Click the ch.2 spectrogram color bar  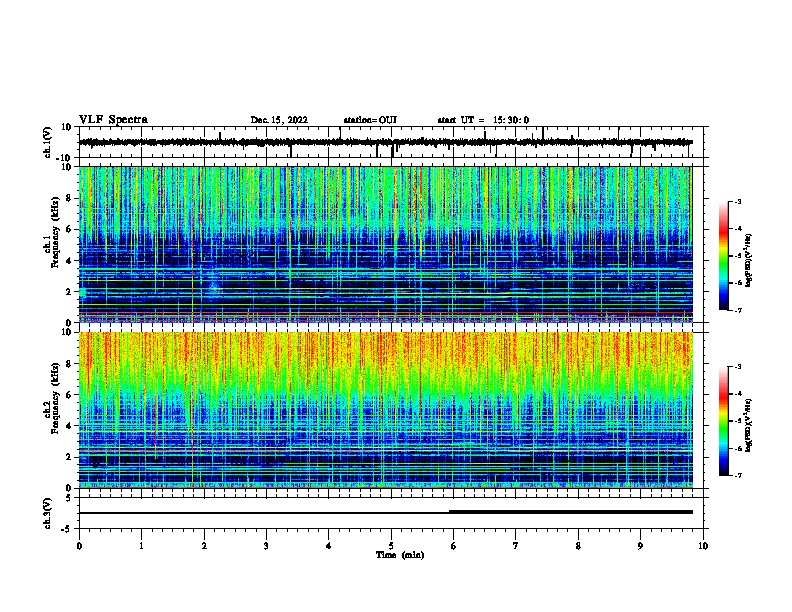click(723, 421)
